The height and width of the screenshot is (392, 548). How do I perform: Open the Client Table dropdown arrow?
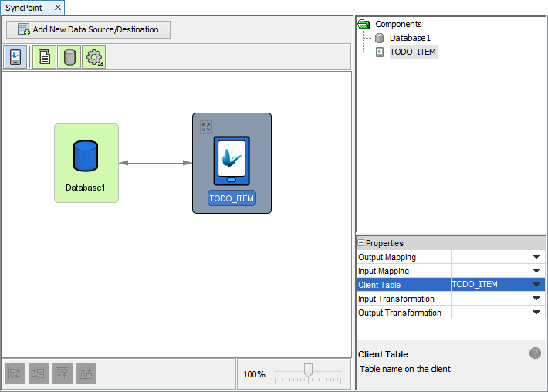536,285
